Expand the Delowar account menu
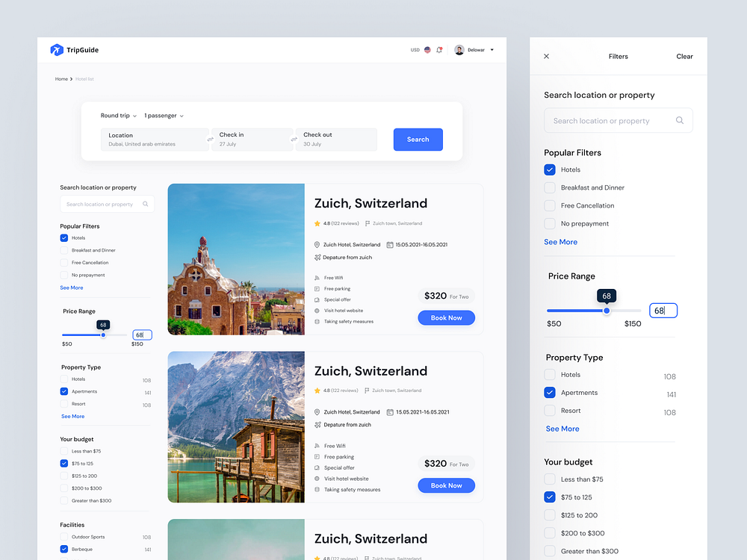 pyautogui.click(x=492, y=49)
